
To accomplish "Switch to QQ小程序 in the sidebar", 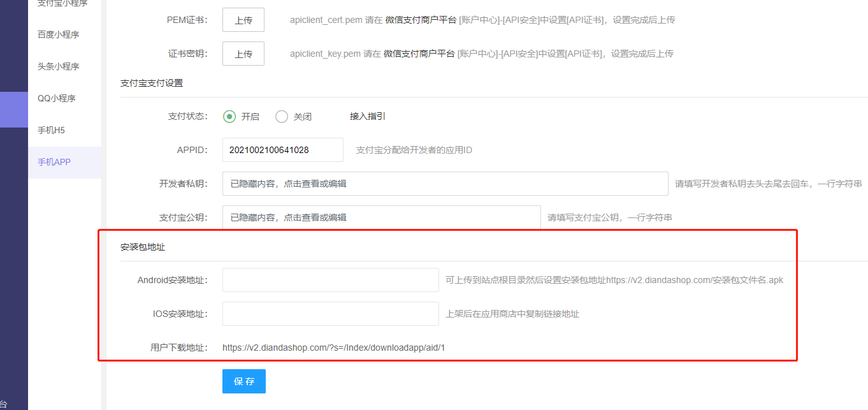I will tap(57, 98).
